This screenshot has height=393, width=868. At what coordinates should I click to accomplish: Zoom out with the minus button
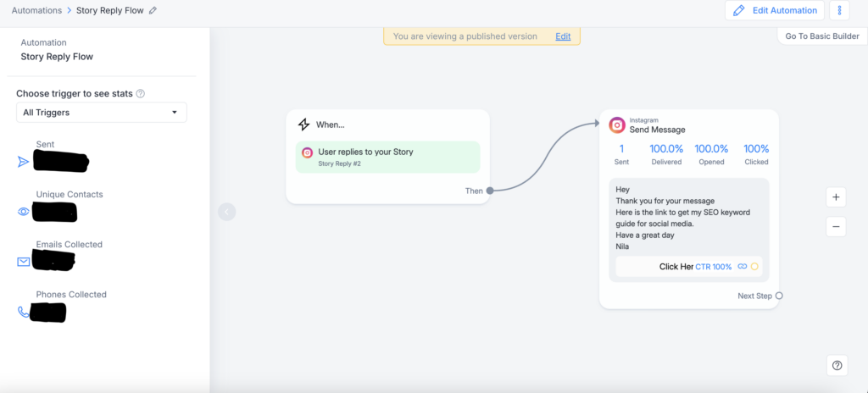[x=836, y=226]
